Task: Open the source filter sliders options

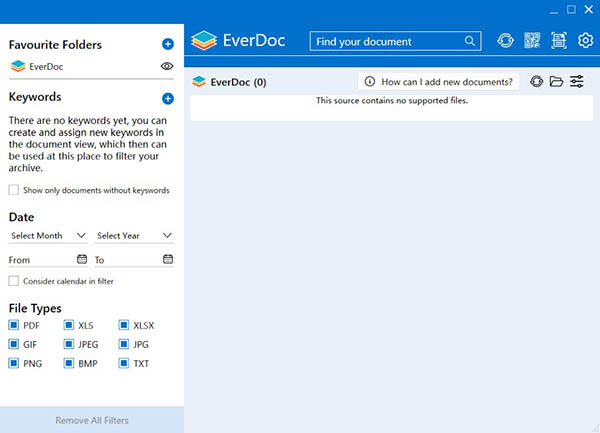Action: [x=577, y=81]
